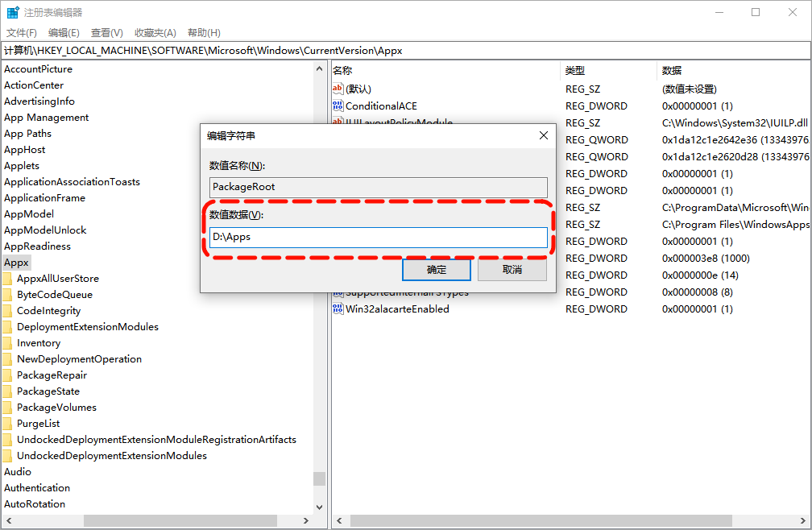Screen dimensions: 812x530
Task: Click the (数值未设置) data cell
Action: (690, 89)
